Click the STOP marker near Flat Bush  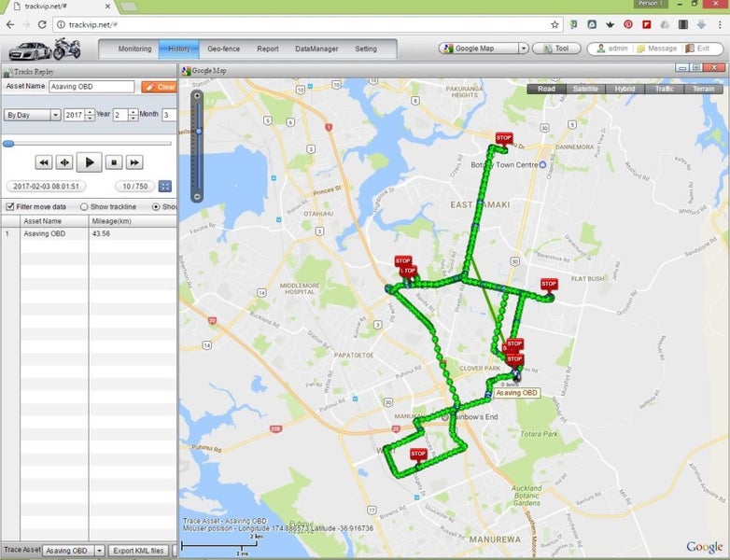(549, 285)
